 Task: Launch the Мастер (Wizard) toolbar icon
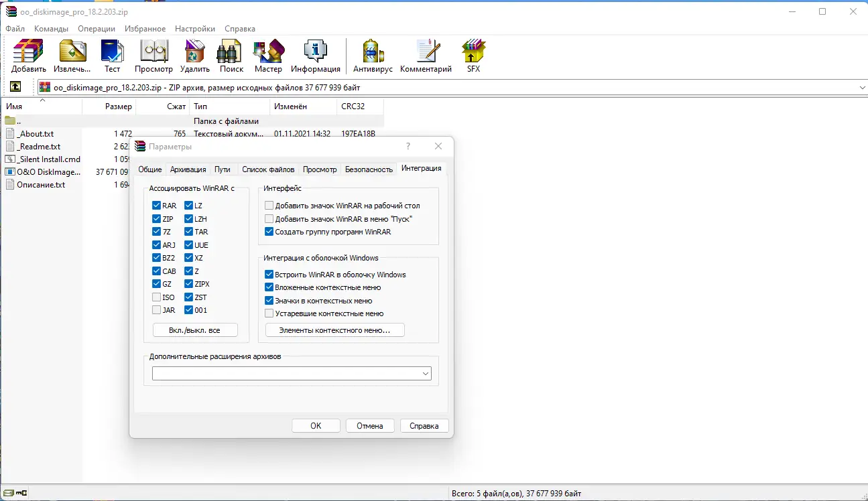click(x=268, y=52)
